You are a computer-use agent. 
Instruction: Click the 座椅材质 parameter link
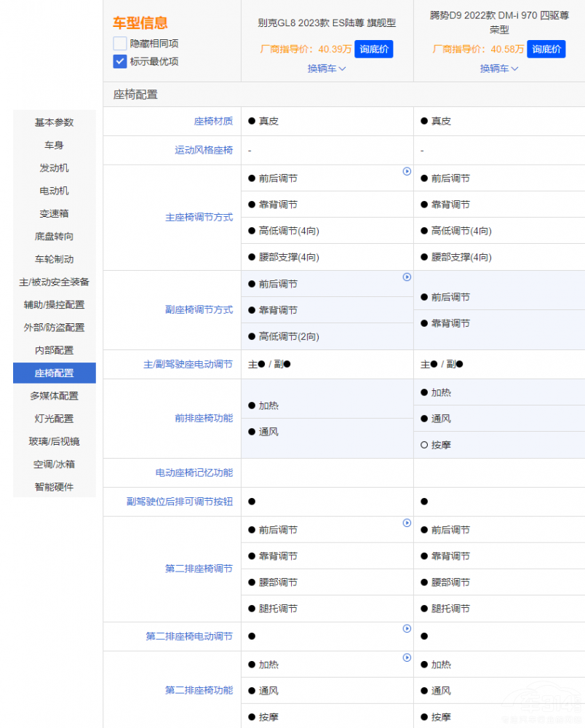coord(213,122)
